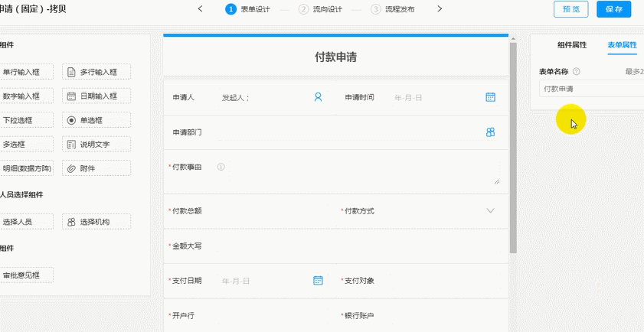
Task: Click the 预览 button
Action: click(571, 9)
